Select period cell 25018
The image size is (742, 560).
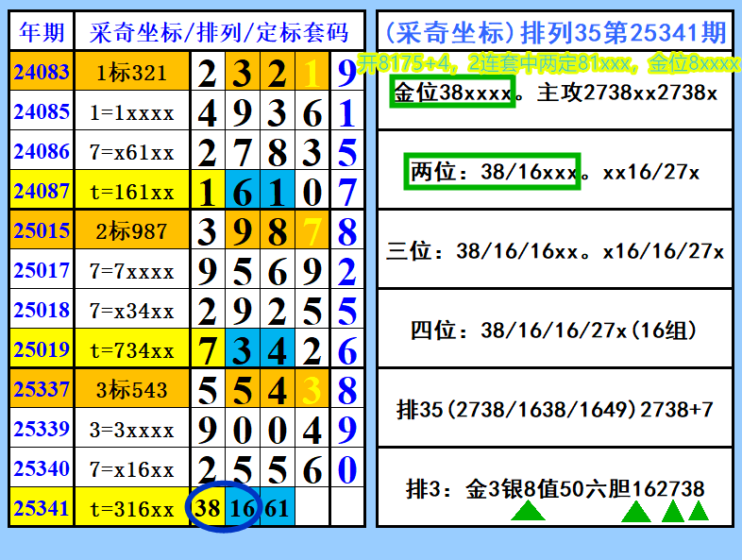point(42,310)
